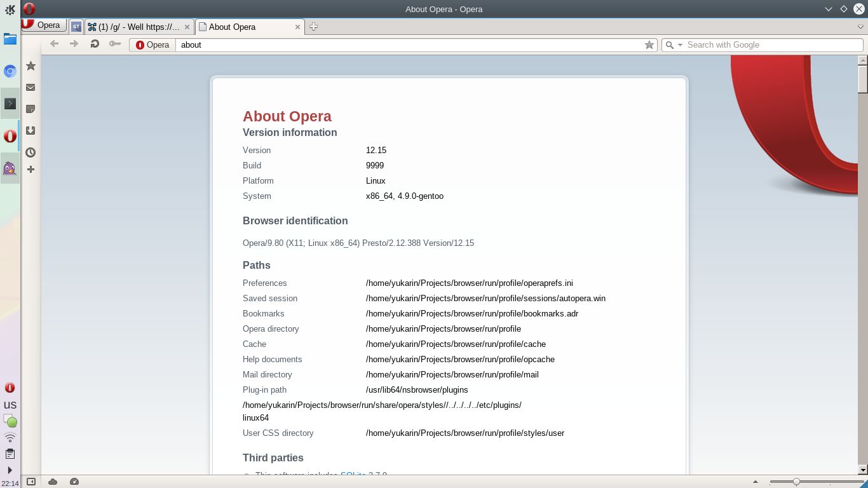Open the Opera main menu button
This screenshot has width=868, height=488.
[44, 25]
